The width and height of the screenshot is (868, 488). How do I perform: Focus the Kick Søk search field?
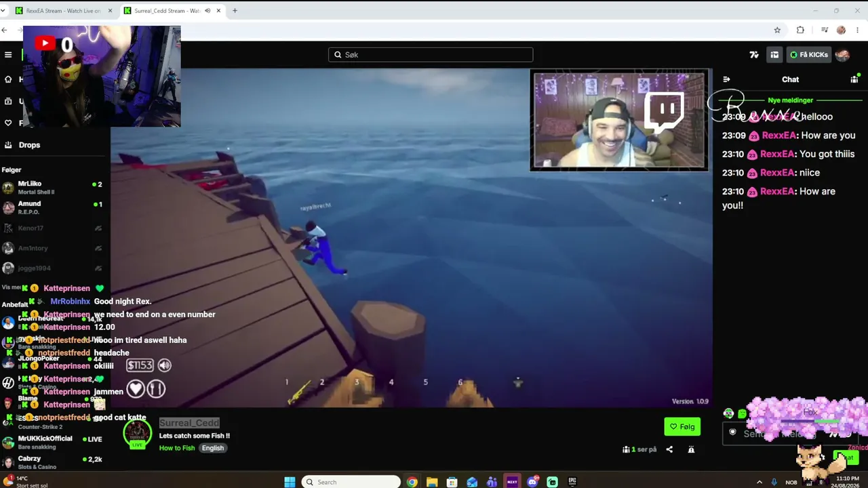(431, 55)
